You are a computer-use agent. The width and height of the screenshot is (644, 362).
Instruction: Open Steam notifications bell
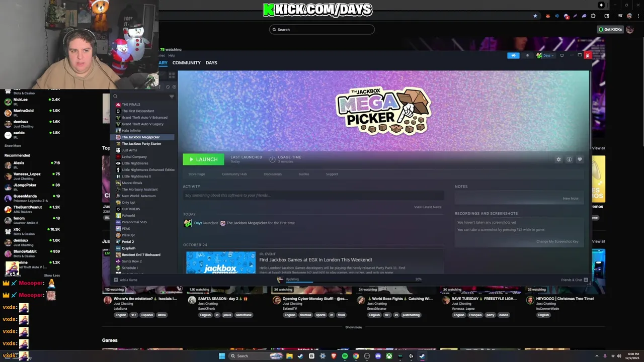point(527,55)
